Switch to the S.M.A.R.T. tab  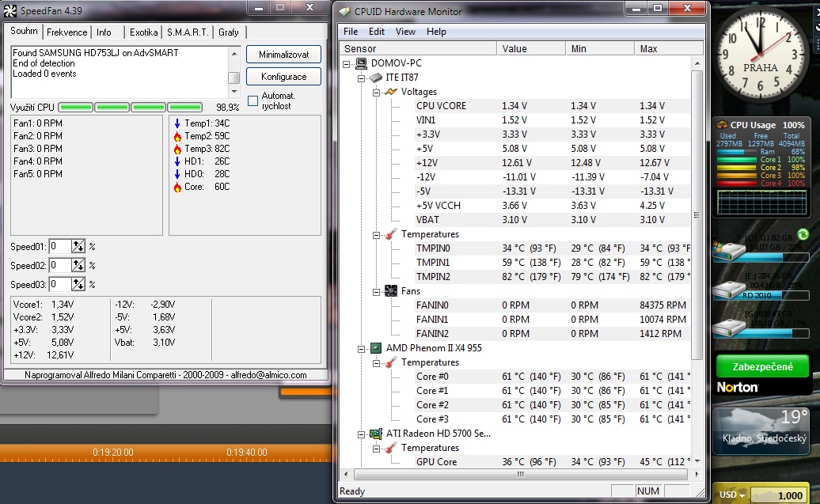[x=188, y=32]
